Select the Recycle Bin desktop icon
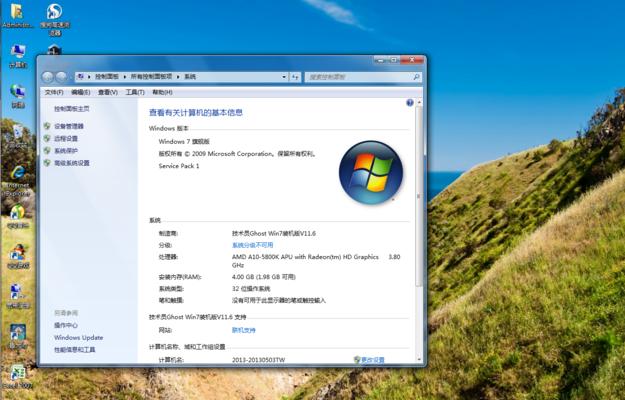The height and width of the screenshot is (400, 625). [18, 135]
